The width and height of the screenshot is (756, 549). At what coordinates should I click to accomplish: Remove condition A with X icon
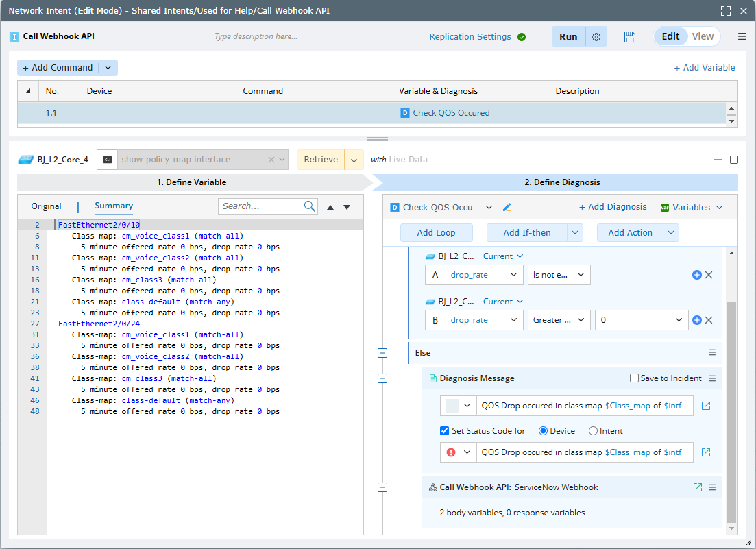pos(709,275)
